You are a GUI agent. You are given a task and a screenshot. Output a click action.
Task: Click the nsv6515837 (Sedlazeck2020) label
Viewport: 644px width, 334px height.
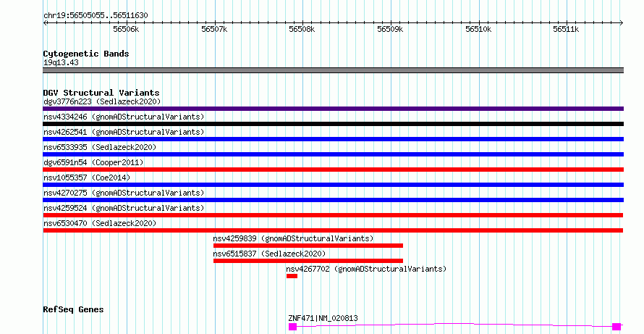click(x=269, y=254)
